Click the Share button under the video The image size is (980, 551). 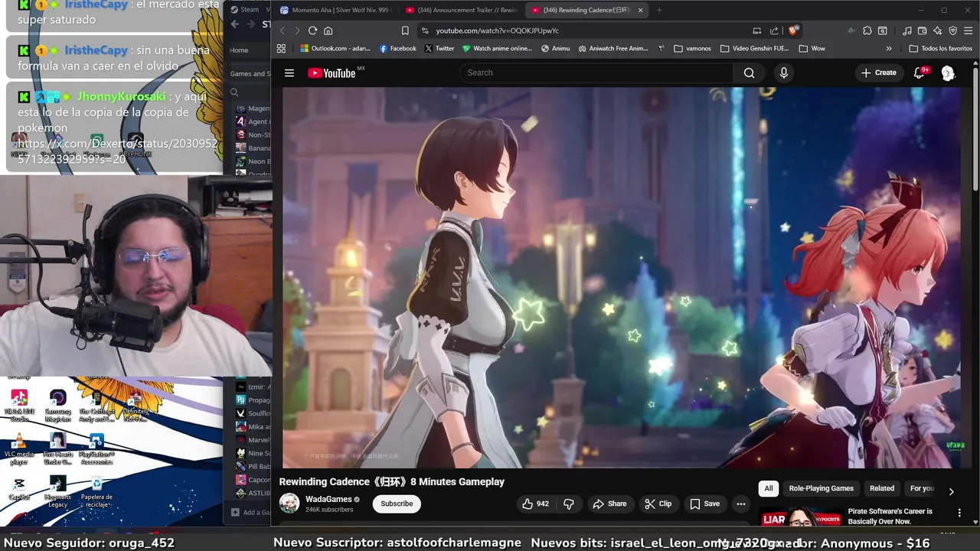pyautogui.click(x=609, y=504)
